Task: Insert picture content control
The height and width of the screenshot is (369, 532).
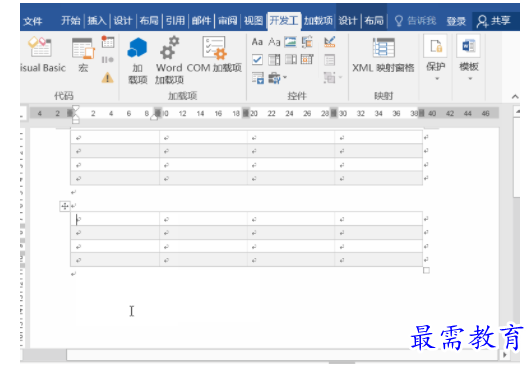Action: tap(290, 42)
